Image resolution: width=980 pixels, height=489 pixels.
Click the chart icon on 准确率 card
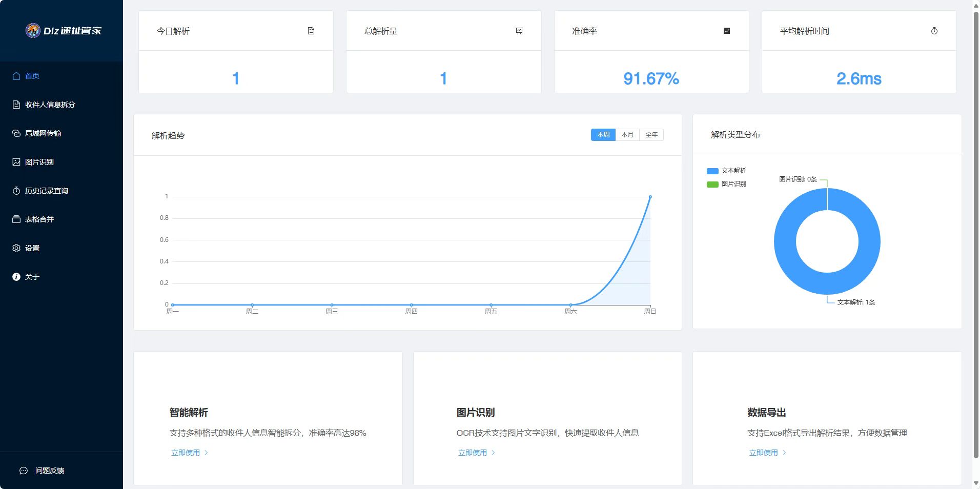tap(726, 31)
